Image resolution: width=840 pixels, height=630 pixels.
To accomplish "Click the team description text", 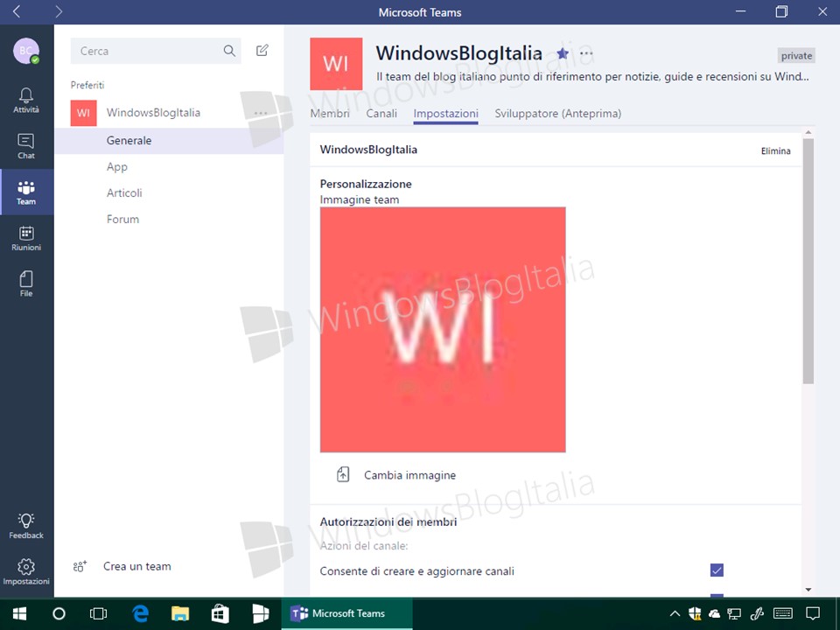I will 592,77.
